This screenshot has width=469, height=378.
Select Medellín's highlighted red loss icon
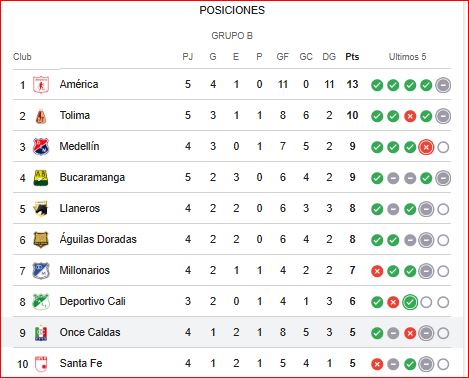tap(426, 147)
